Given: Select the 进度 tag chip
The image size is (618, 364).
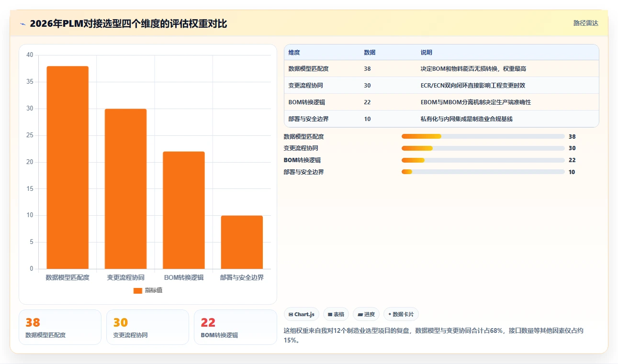Looking at the screenshot, I should (x=366, y=314).
